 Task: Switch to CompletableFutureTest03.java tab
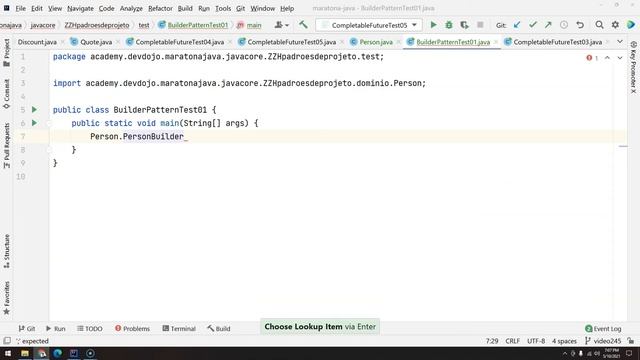[x=557, y=42]
